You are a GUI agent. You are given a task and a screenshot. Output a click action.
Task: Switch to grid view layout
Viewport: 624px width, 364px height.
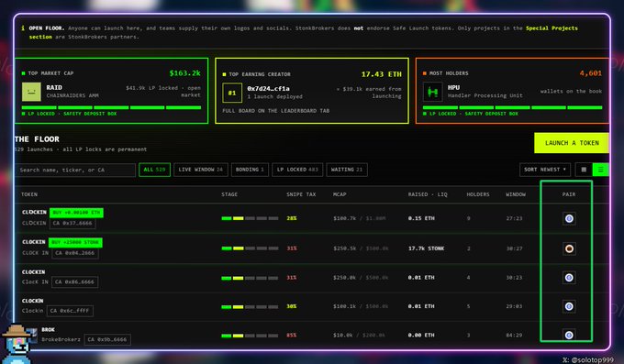pos(584,170)
